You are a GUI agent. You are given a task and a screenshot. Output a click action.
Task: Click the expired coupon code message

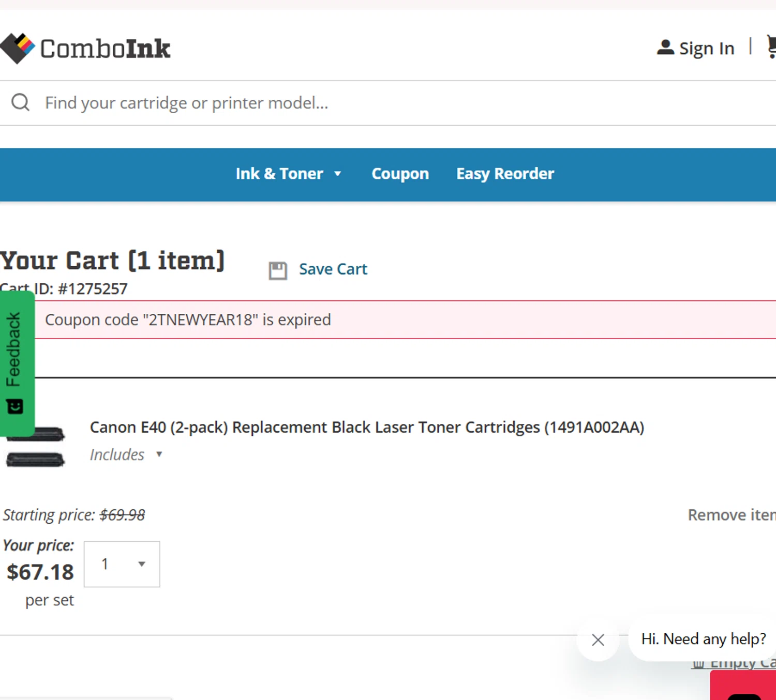click(x=188, y=320)
